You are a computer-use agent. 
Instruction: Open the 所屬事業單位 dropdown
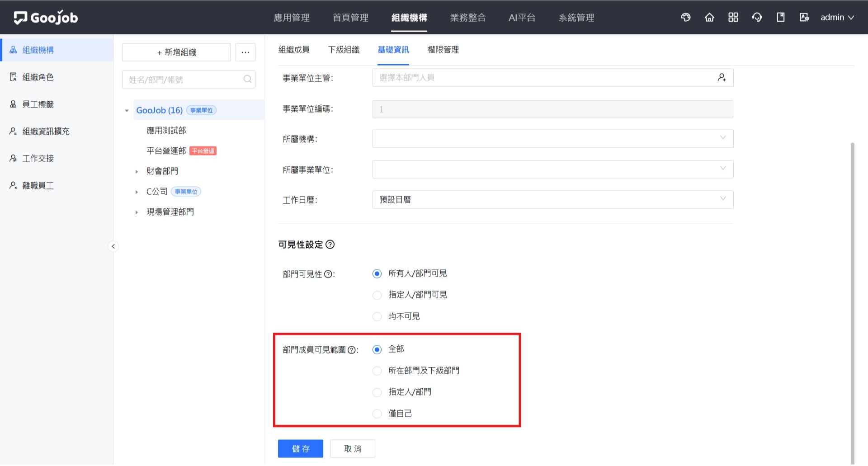pos(553,169)
